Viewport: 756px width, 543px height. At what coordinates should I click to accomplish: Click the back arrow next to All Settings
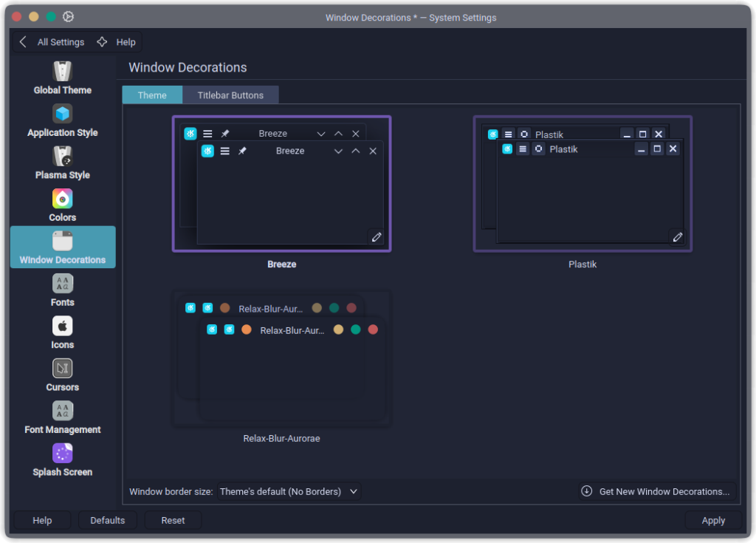pyautogui.click(x=23, y=42)
